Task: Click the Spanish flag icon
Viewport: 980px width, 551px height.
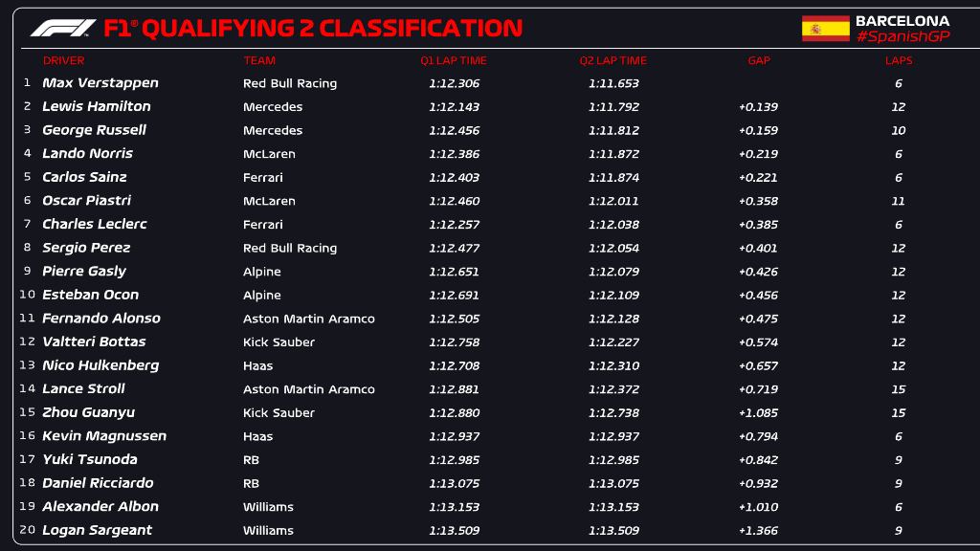Action: tap(825, 29)
